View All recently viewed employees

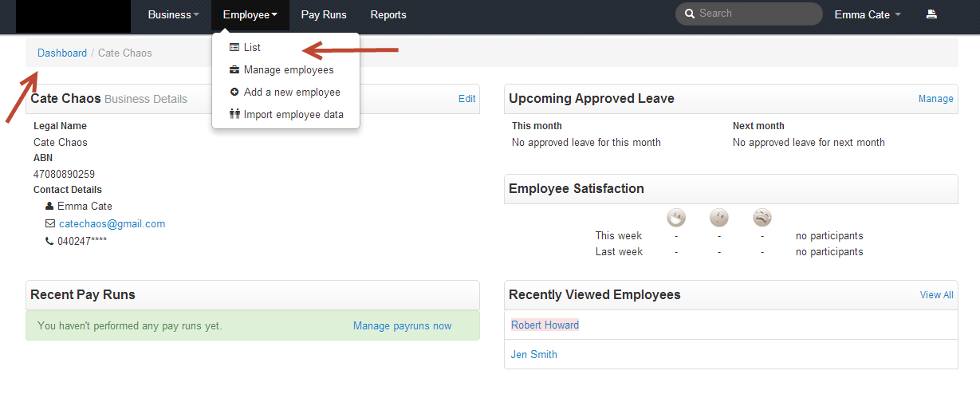click(x=936, y=294)
